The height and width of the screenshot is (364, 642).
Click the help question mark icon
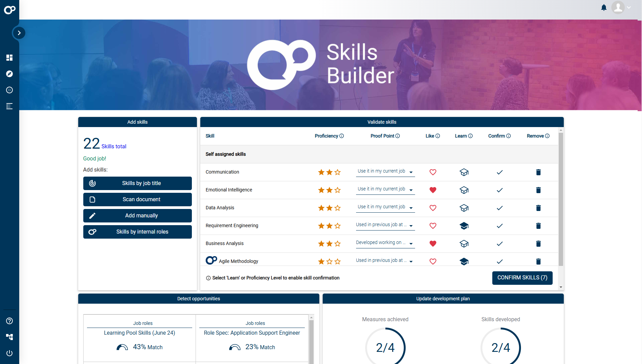point(9,321)
